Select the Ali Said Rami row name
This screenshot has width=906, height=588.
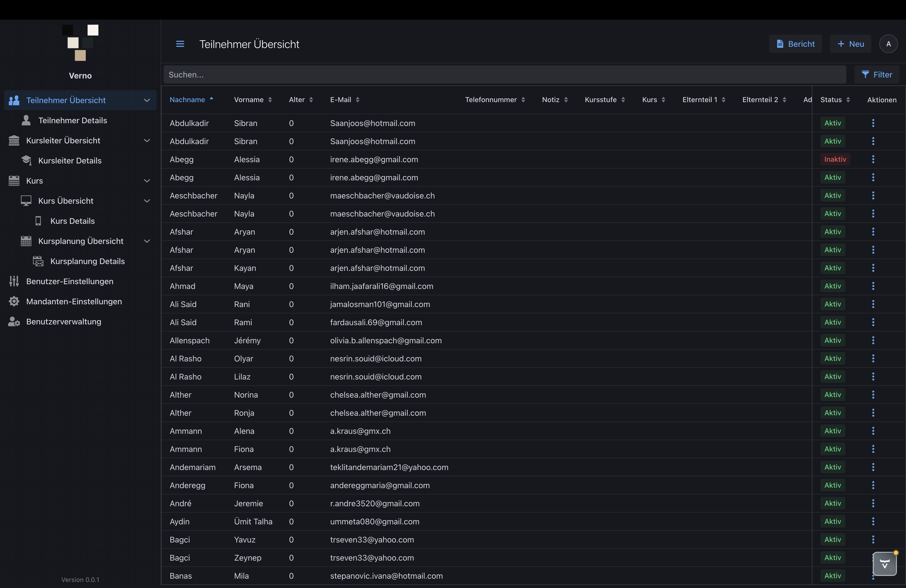click(183, 322)
